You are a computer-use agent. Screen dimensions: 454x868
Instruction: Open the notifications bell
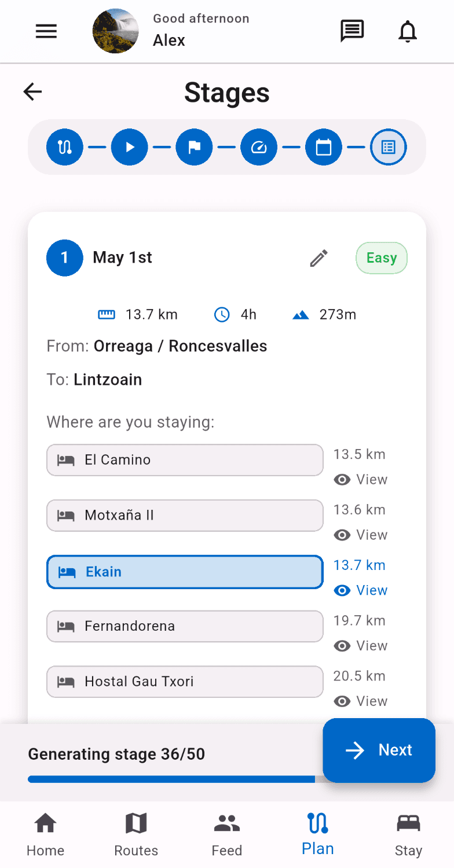pos(408,31)
